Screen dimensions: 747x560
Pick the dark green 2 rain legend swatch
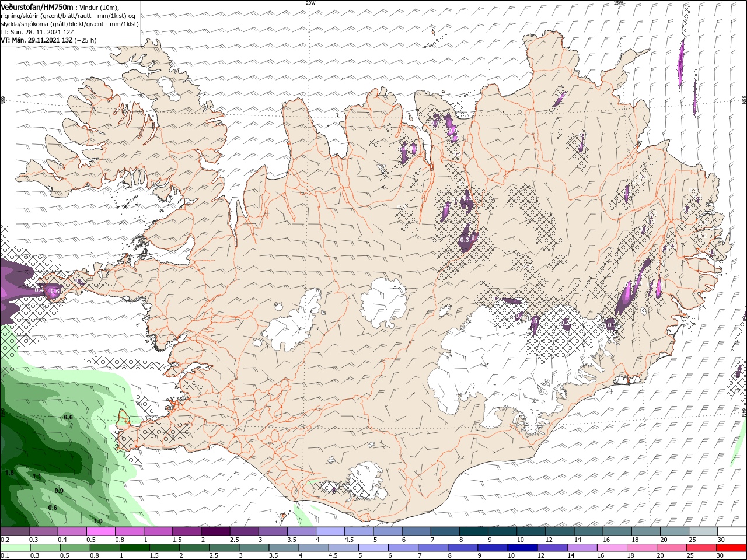pos(194,548)
